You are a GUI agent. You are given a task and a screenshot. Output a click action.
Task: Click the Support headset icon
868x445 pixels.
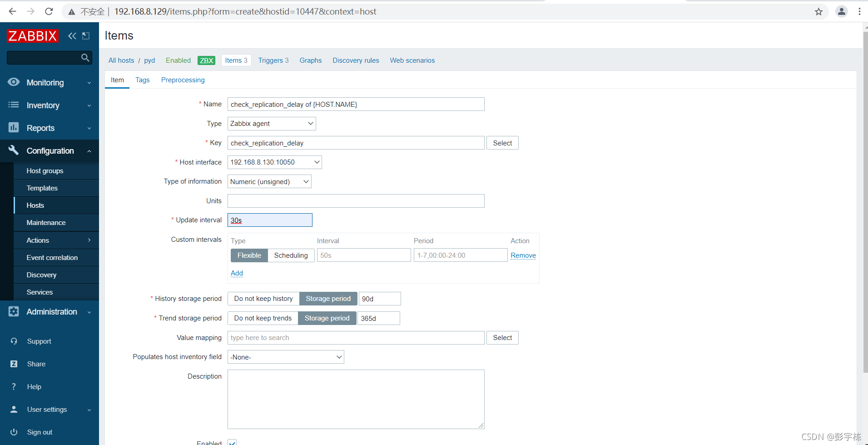14,341
